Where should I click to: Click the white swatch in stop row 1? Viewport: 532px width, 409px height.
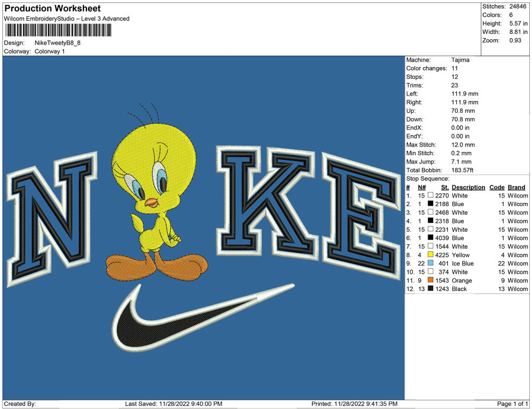pos(430,195)
